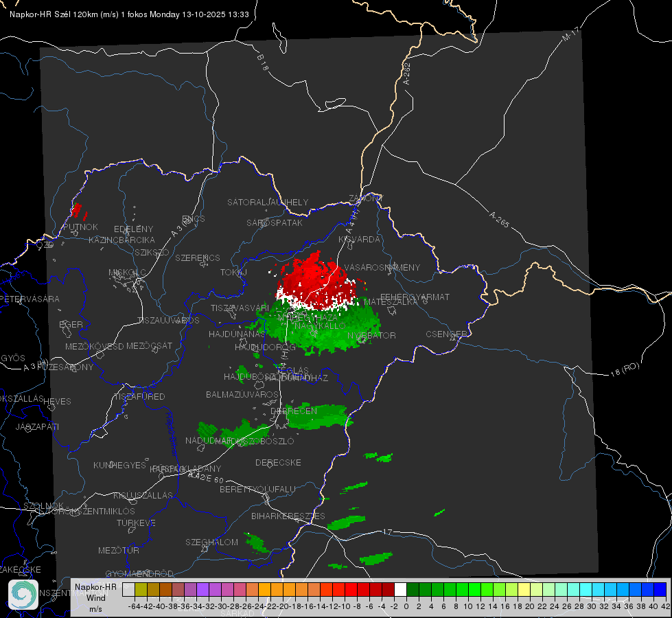Click the HEVES city label
Viewport: 672px width, 618px height.
click(x=57, y=402)
